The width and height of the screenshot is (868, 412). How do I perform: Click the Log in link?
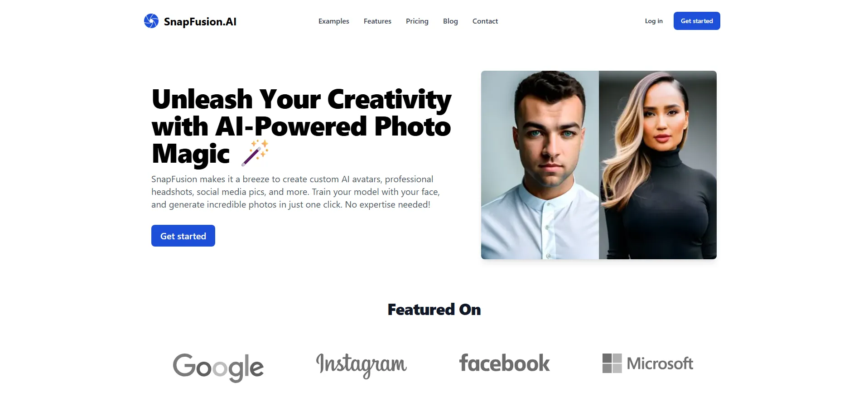click(x=654, y=21)
